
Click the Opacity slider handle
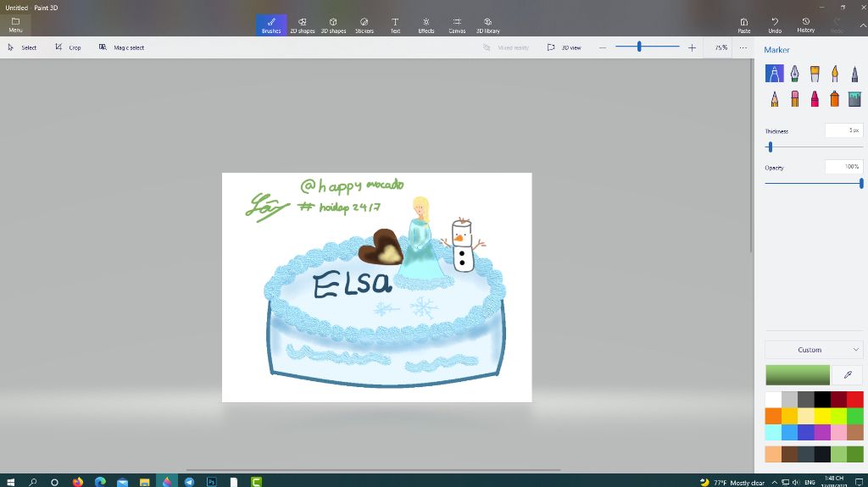[861, 183]
